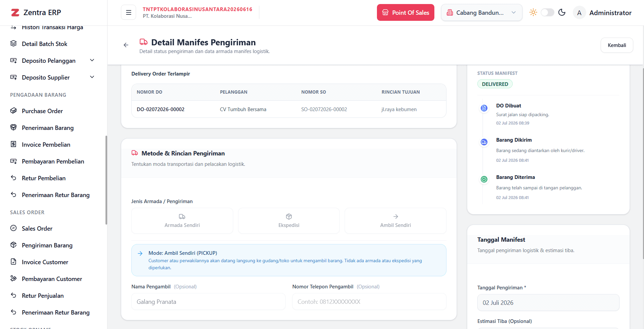Screen dimensions: 644x329
Task: Click the DO Dibuat timeline icon
Action: point(484,108)
